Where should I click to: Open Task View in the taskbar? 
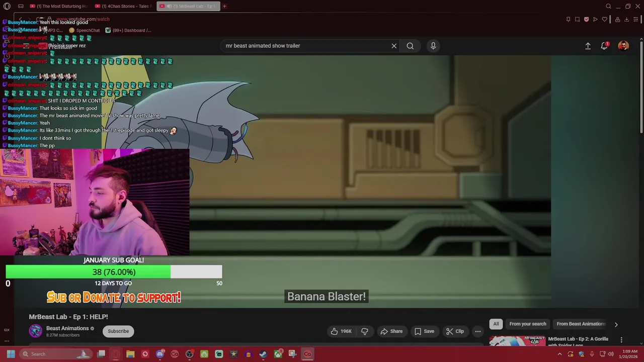(x=101, y=354)
